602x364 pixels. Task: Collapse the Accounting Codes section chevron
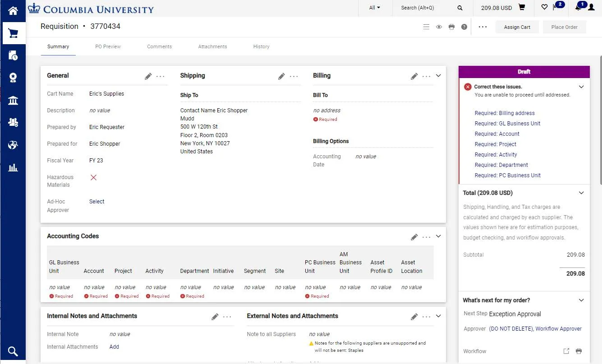438,236
